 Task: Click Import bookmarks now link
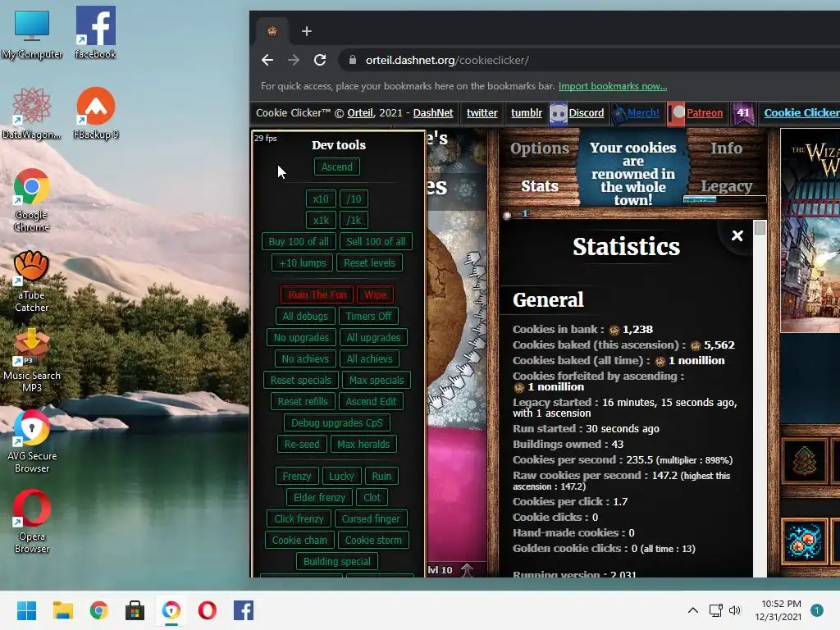pyautogui.click(x=612, y=86)
